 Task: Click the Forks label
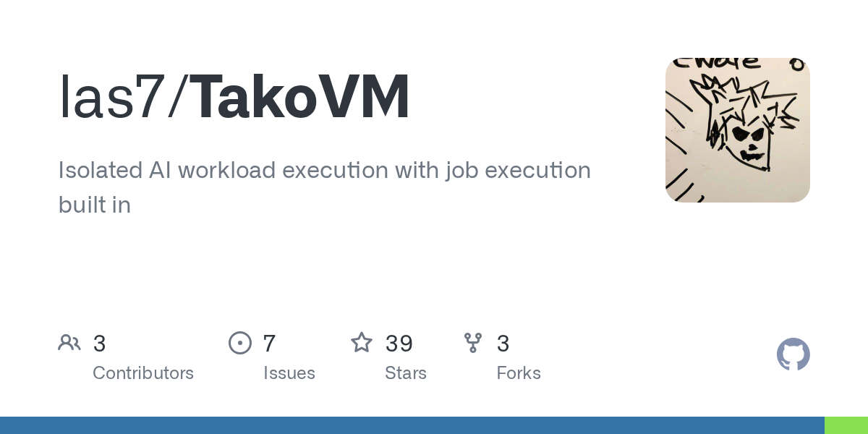click(519, 373)
